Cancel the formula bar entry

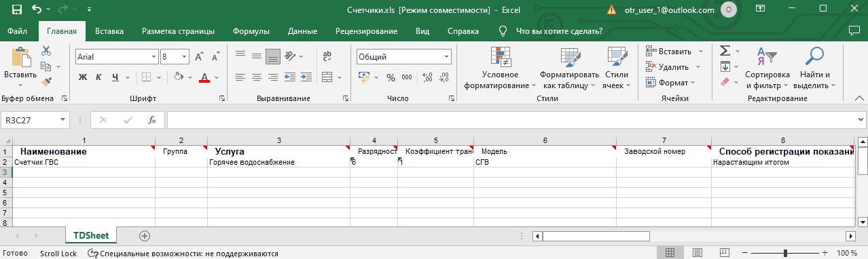click(x=103, y=120)
